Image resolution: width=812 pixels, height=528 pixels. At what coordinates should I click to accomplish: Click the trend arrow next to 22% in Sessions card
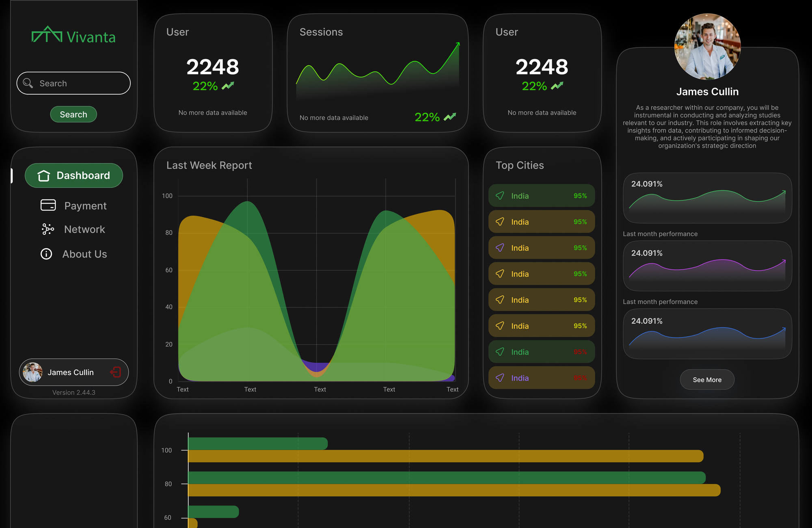click(449, 117)
